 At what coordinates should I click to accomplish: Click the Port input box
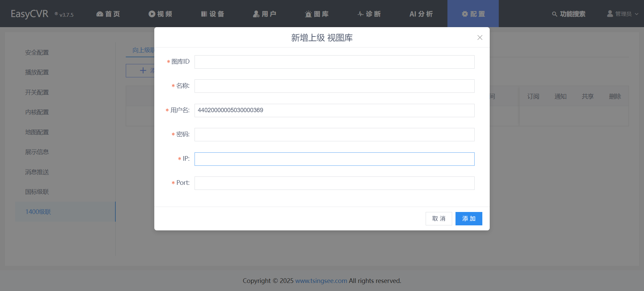[334, 183]
